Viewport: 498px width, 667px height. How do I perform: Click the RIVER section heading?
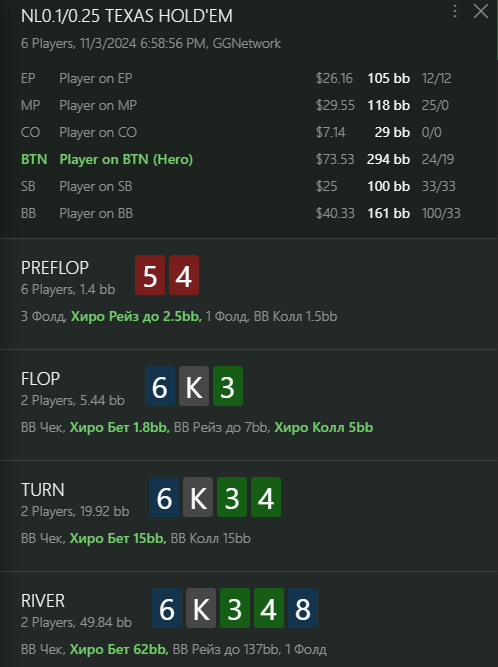tap(43, 601)
